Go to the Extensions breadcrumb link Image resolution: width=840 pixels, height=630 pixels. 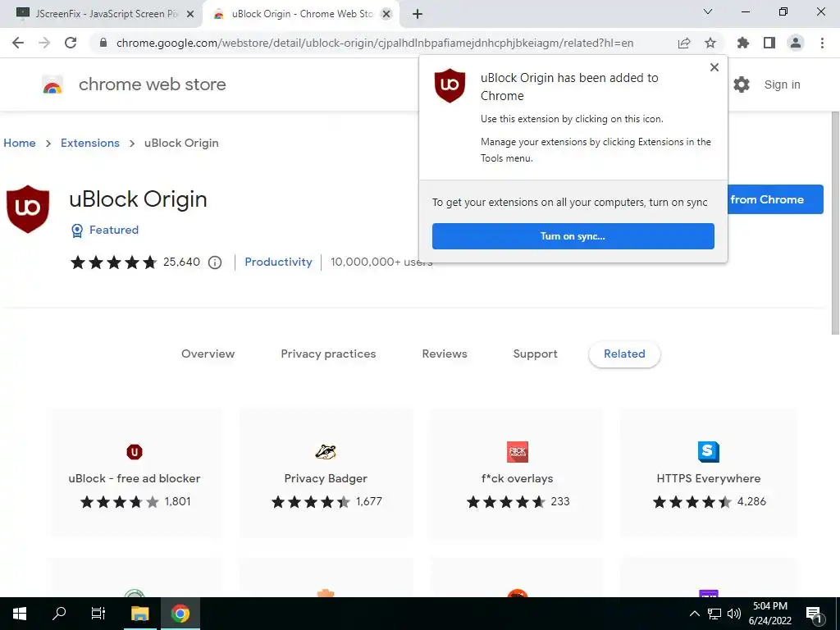coord(90,143)
